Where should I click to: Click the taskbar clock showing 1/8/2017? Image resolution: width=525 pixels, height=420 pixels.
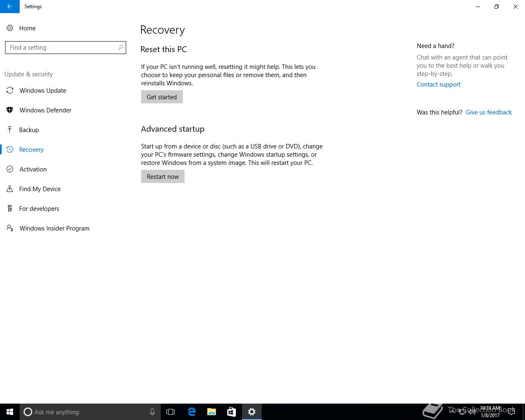(490, 412)
